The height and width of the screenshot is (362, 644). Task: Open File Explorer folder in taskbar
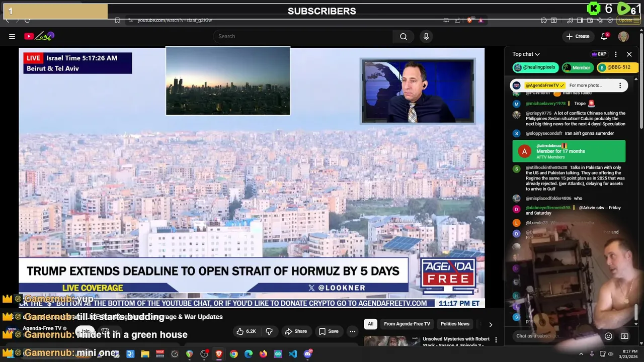pos(145,354)
